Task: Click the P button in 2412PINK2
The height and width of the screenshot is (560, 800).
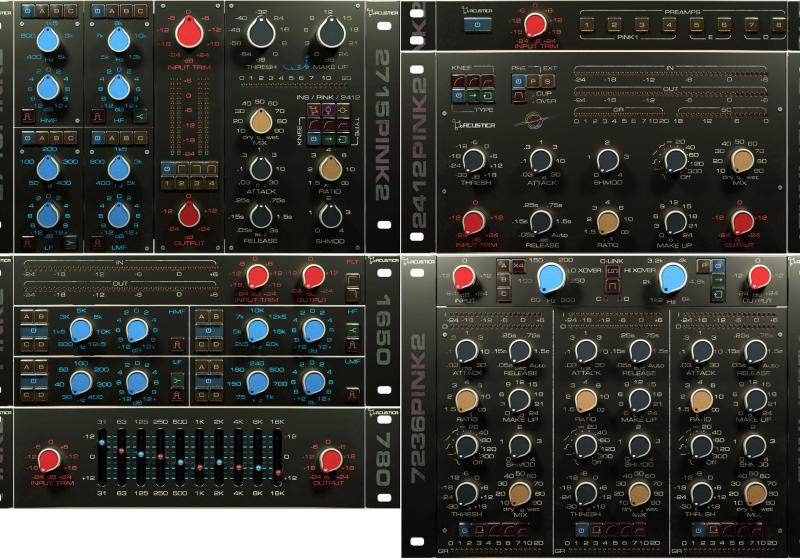Action: tap(533, 81)
